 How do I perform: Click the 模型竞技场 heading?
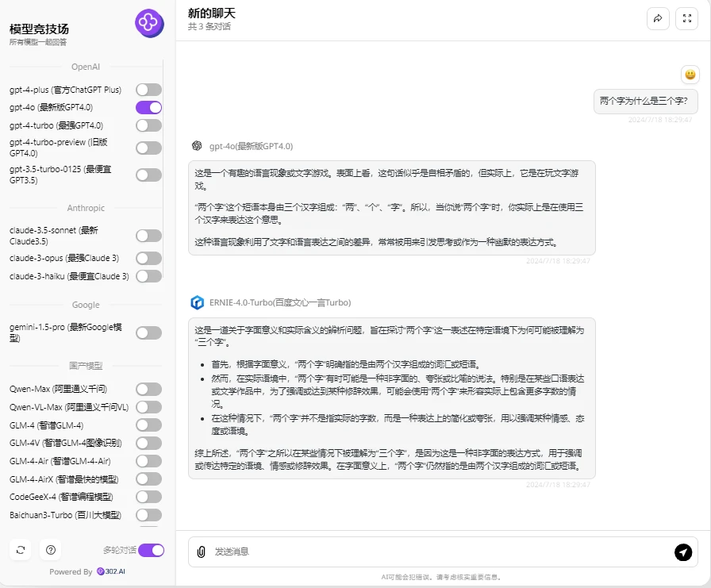[x=39, y=29]
